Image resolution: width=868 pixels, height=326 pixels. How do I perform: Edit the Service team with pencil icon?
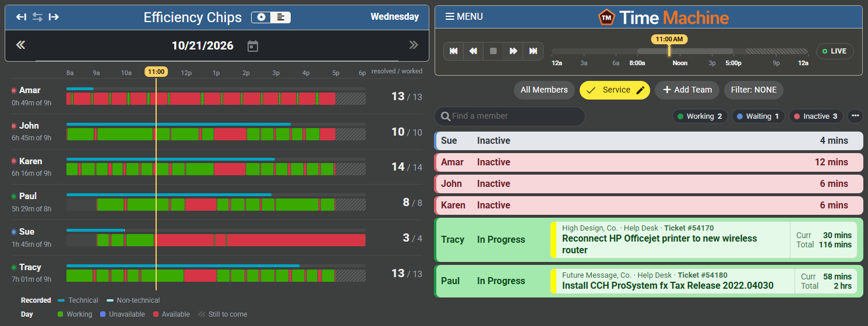[x=640, y=90]
